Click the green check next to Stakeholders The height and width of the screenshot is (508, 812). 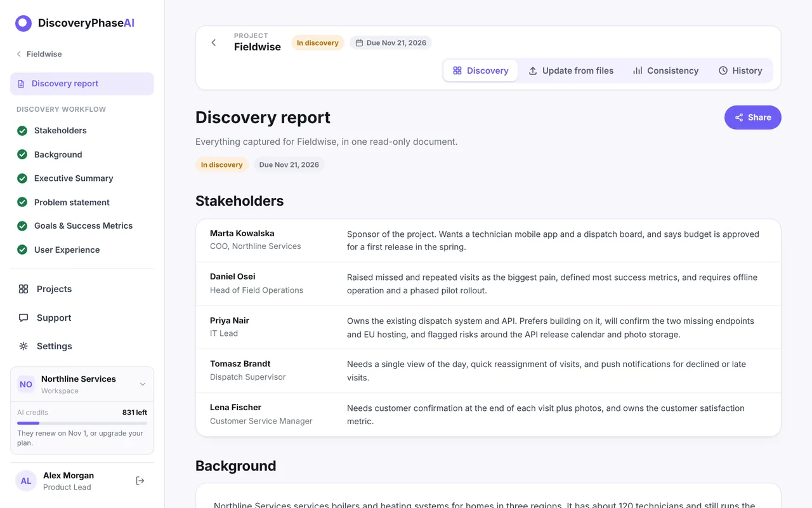22,131
